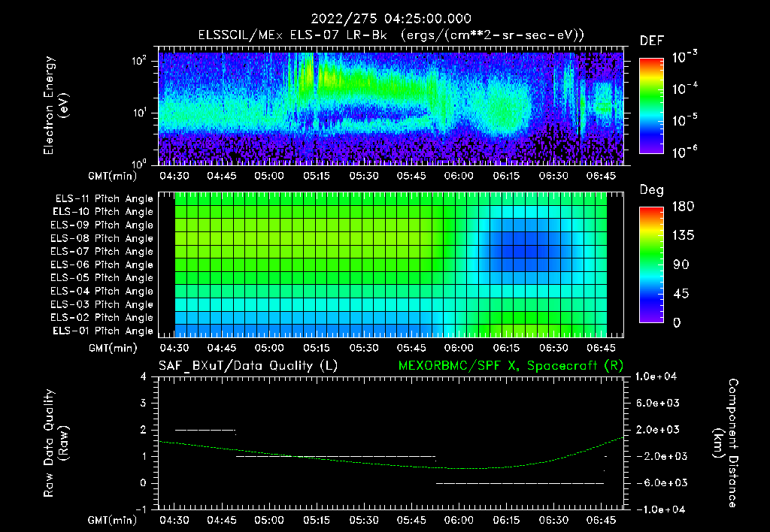The image size is (770, 532).
Task: Select the ELSSCIL/MEx ELS-07 LR-Bk subtitle
Action: tap(391, 35)
